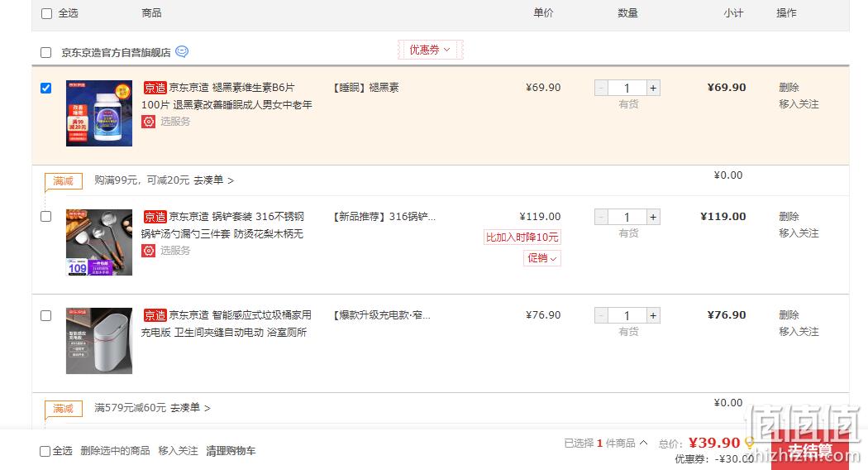Open chat icon next to 京东京造官方自营旗舰店
The width and height of the screenshot is (868, 470).
coord(182,51)
